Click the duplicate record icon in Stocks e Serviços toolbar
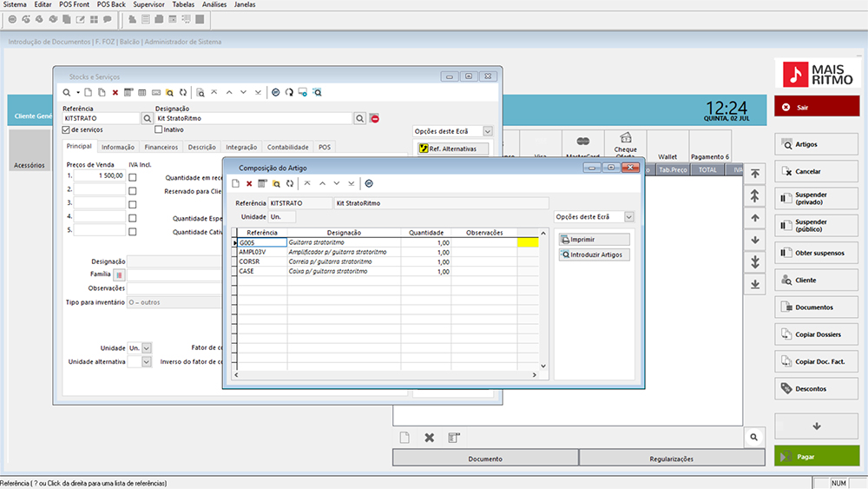868x489 pixels. coord(102,92)
